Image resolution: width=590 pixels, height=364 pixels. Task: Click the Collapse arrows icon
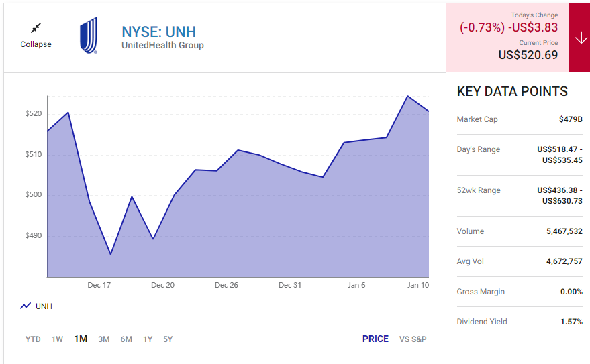(36, 27)
